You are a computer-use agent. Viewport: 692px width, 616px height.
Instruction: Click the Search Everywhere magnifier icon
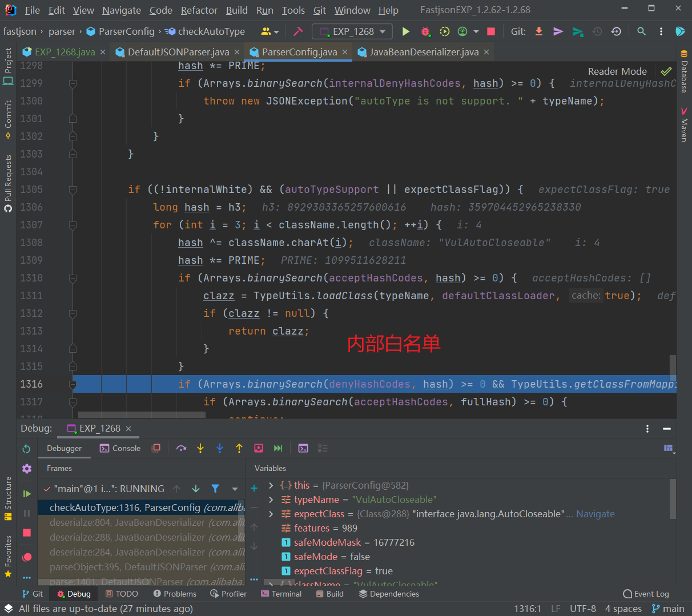point(641,31)
